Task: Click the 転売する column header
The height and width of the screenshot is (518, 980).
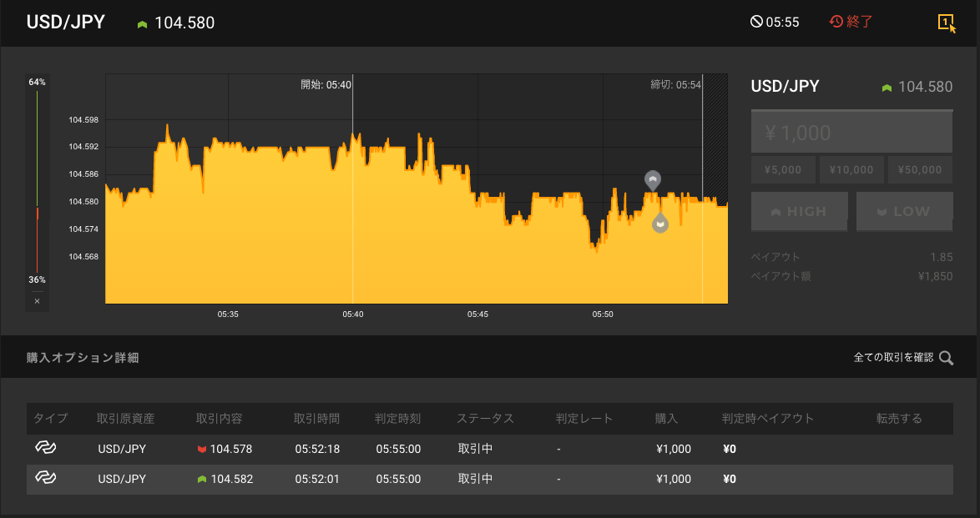Action: point(899,419)
